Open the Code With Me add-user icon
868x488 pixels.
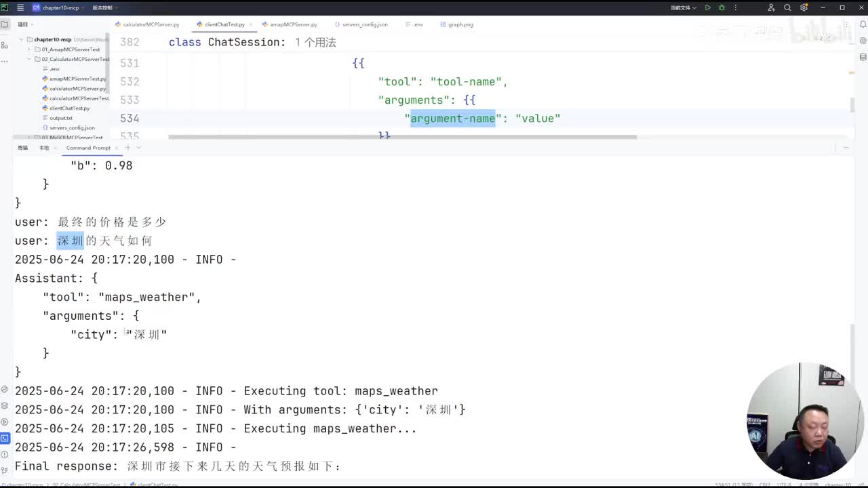pos(771,7)
